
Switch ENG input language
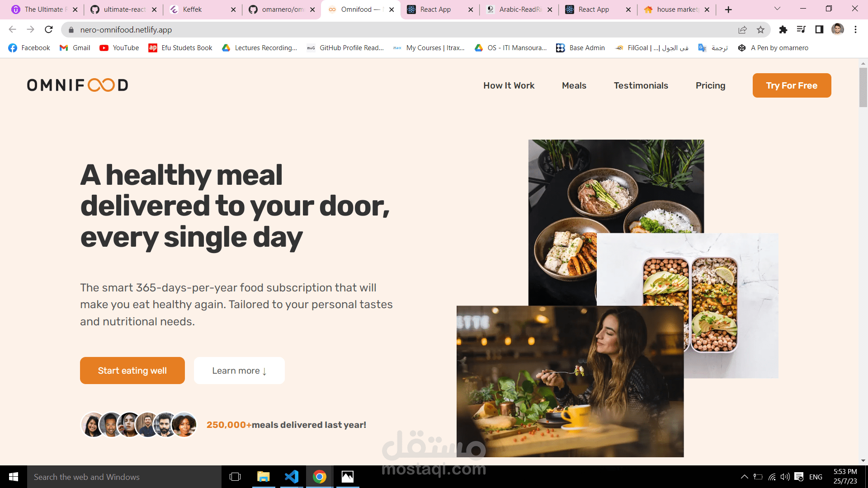pos(816,477)
